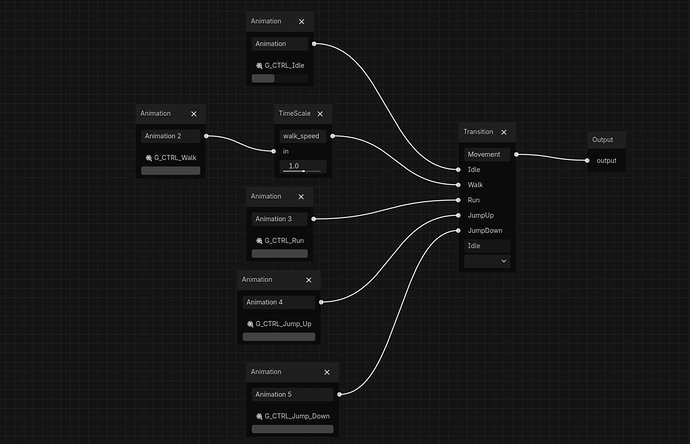The image size is (690, 444).
Task: Click the G_CTRL_Jump_Up timeline bar
Action: [x=279, y=337]
